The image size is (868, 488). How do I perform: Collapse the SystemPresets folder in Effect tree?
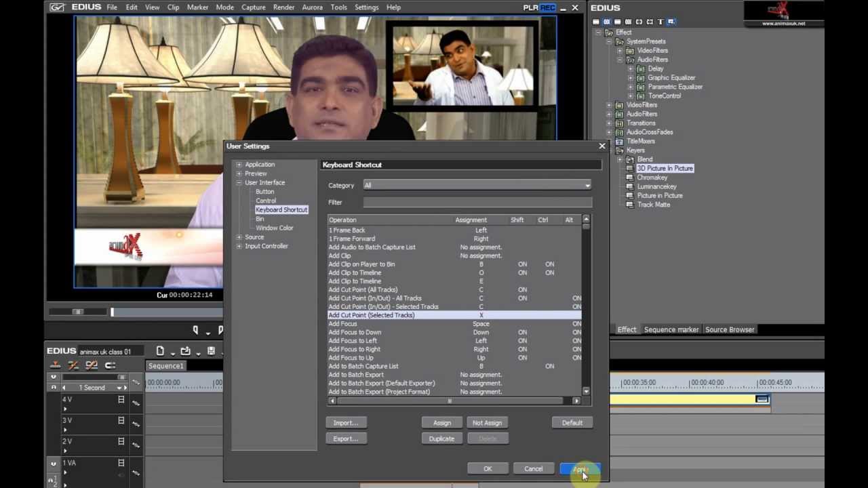coord(609,41)
